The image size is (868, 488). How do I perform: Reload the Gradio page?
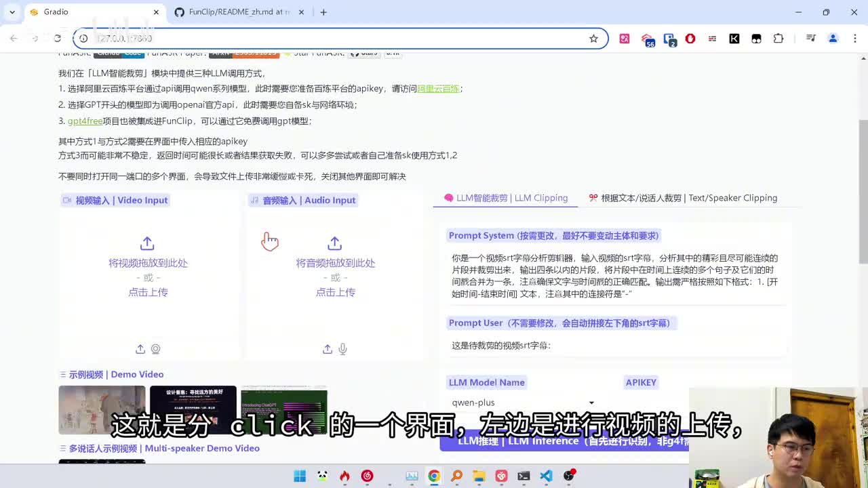58,39
